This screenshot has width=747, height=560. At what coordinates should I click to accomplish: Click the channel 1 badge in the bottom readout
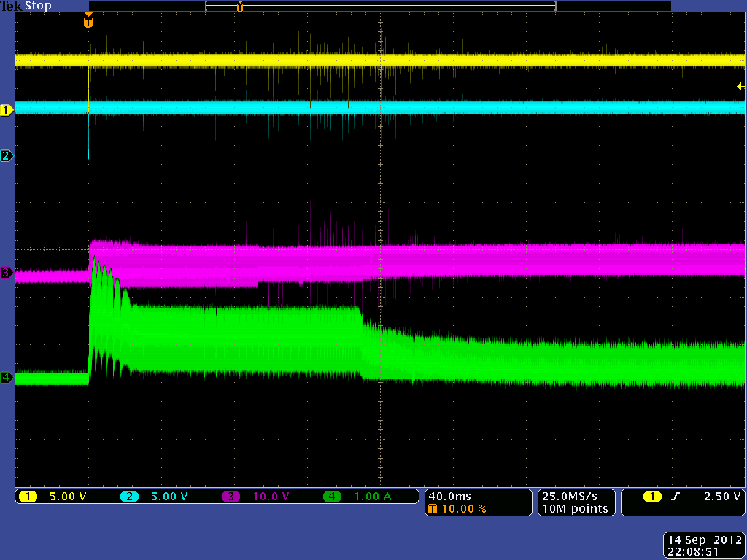click(28, 497)
